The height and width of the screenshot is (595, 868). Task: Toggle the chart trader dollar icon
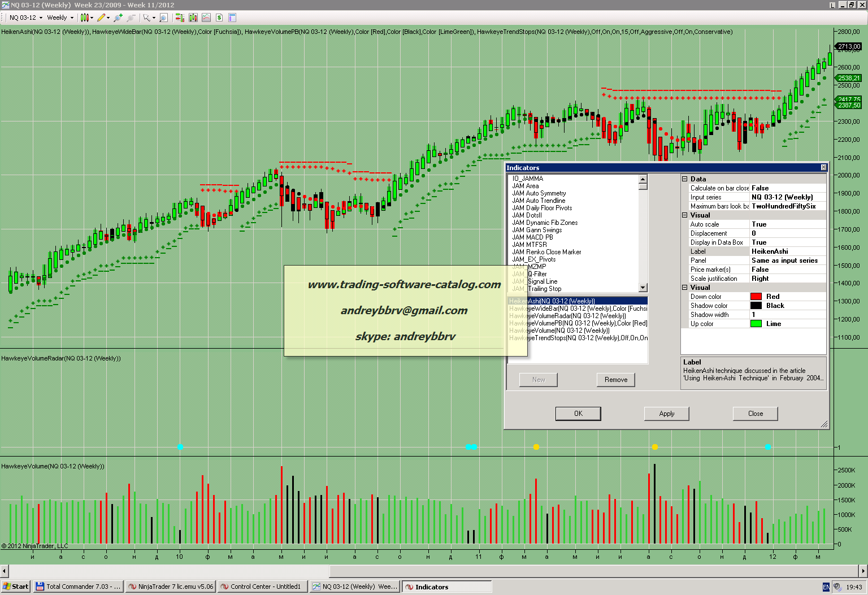(x=219, y=18)
